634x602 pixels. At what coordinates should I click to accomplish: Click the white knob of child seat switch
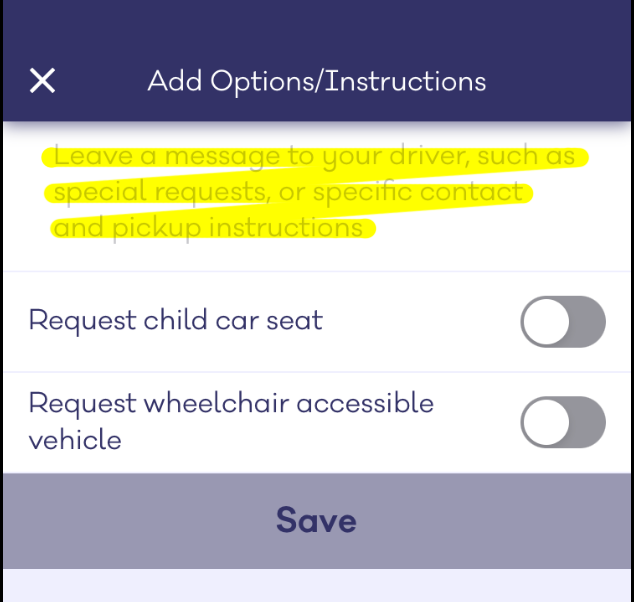tap(546, 322)
